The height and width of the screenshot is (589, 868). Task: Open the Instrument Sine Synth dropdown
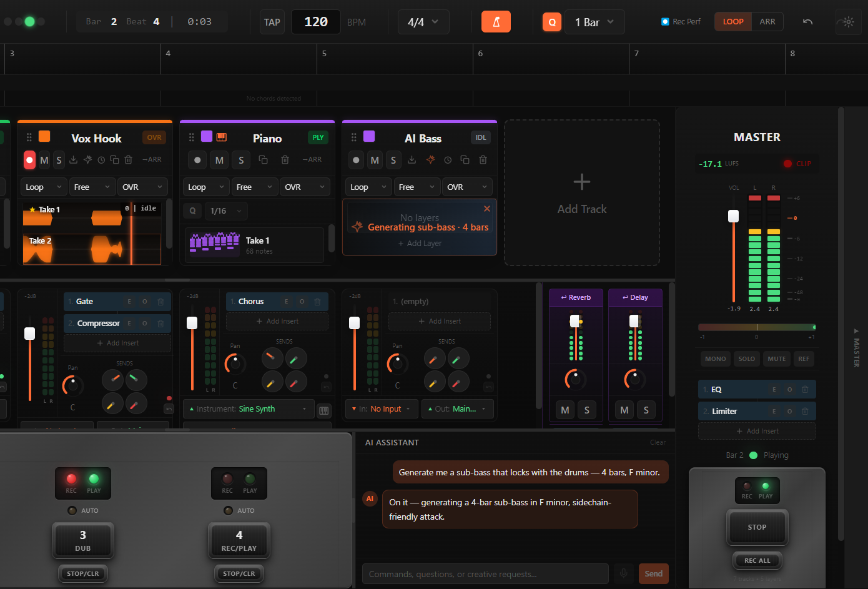tap(249, 409)
